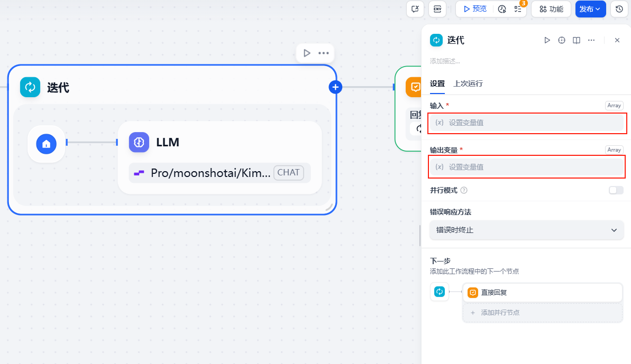This screenshot has height=364, width=631.
Task: Click the 预览 preview button
Action: 474,9
